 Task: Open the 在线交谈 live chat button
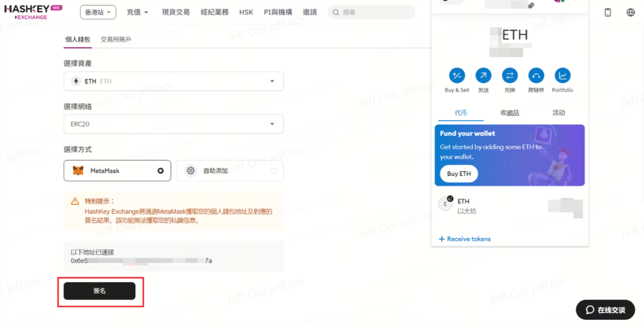pyautogui.click(x=605, y=309)
